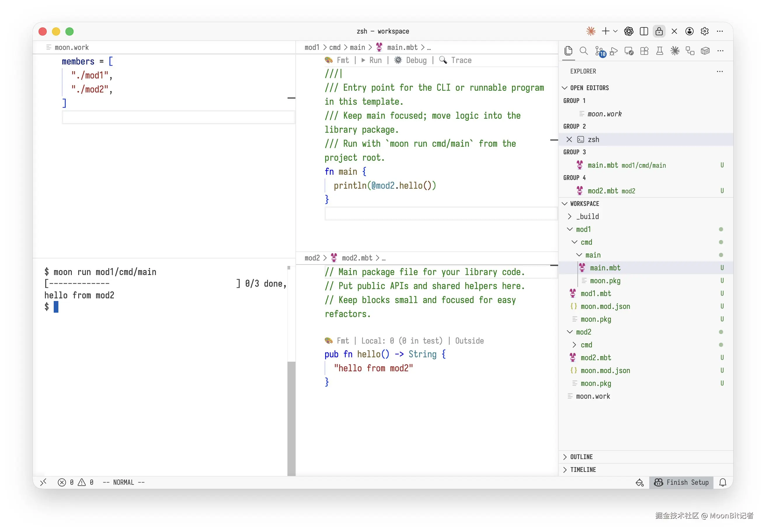Open the Source Control view
The height and width of the screenshot is (532, 766).
[599, 51]
